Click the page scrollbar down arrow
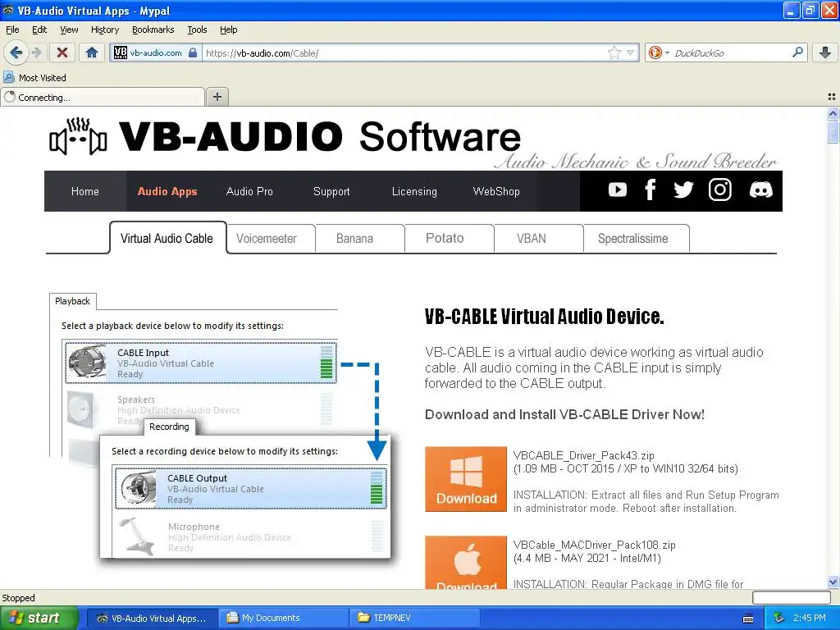This screenshot has width=840, height=630. click(x=833, y=582)
